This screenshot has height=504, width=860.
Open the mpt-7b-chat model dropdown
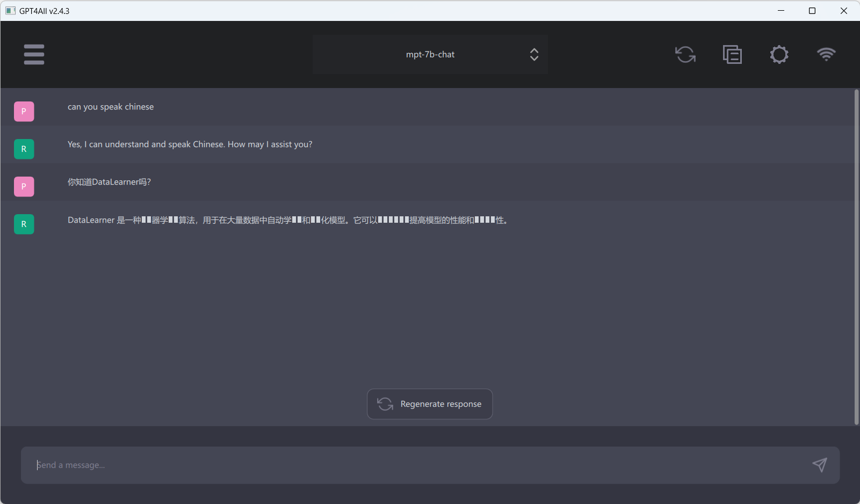[430, 54]
